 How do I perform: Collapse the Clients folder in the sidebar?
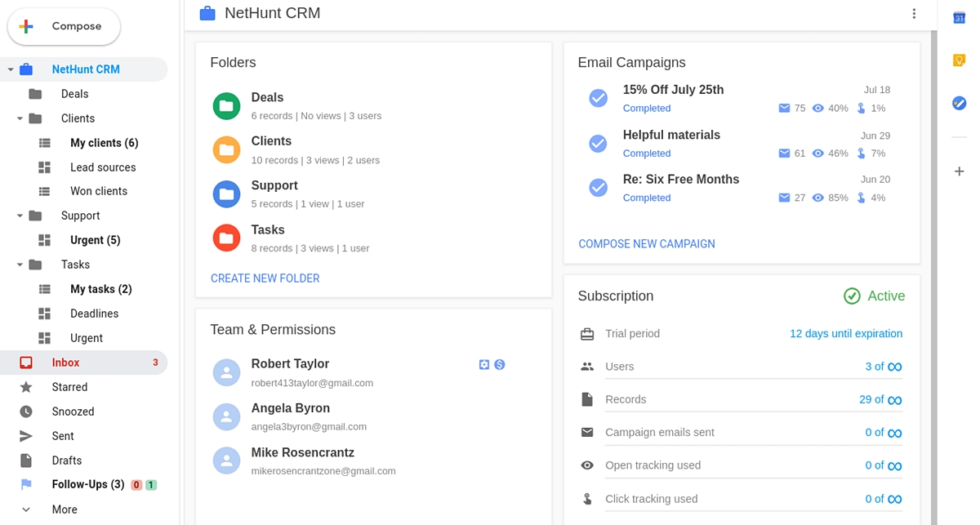click(20, 118)
